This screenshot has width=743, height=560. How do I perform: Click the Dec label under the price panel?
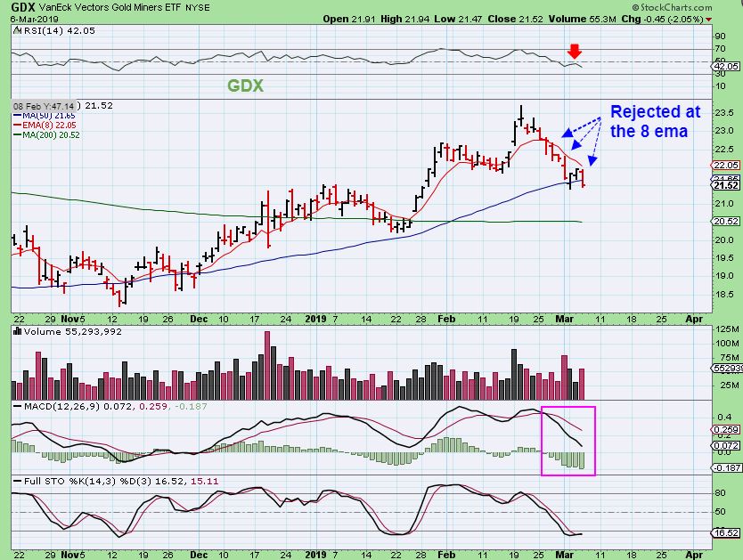(x=199, y=319)
